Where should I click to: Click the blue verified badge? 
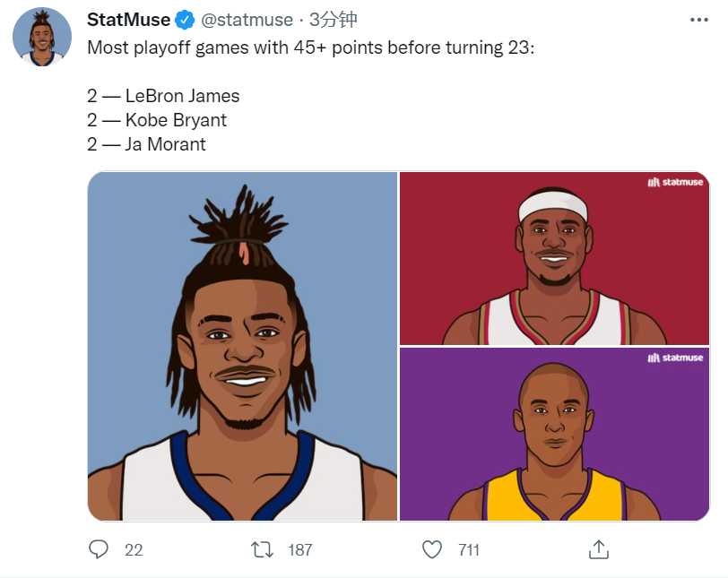[185, 20]
